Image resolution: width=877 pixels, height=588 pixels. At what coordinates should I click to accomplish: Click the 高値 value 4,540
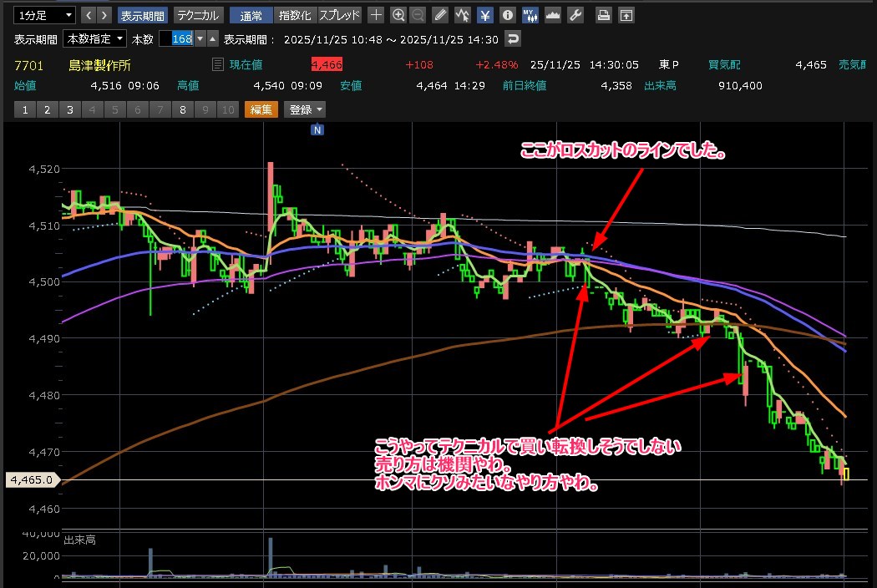coord(269,85)
